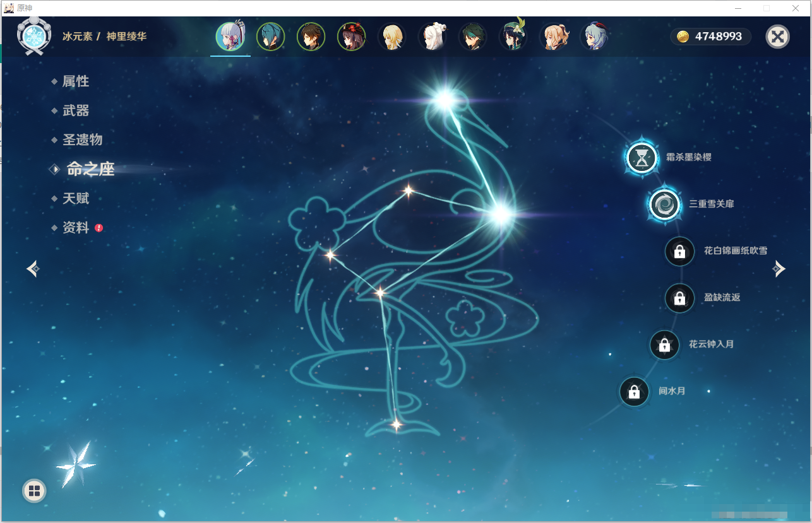The height and width of the screenshot is (523, 812).
Task: Click the Mora coin icon
Action: [683, 37]
